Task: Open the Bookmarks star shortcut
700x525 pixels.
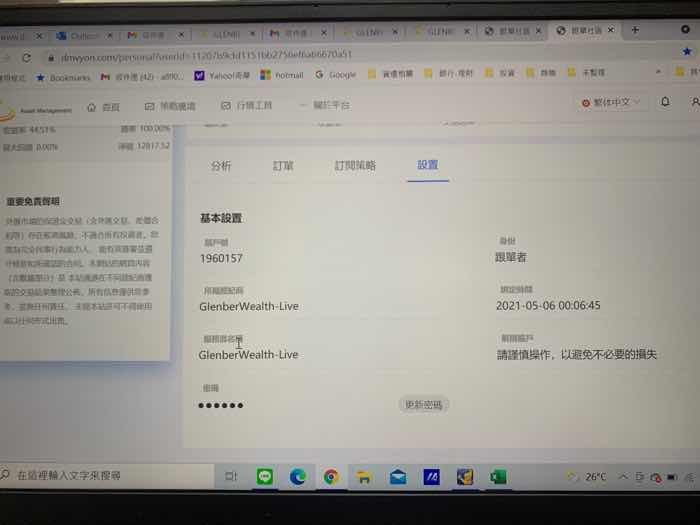Action: pyautogui.click(x=63, y=77)
